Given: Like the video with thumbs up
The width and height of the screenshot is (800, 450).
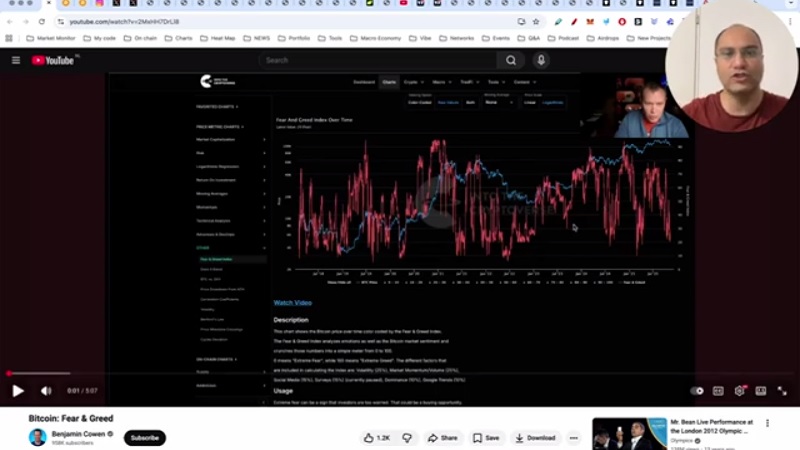Looking at the screenshot, I should (x=377, y=438).
